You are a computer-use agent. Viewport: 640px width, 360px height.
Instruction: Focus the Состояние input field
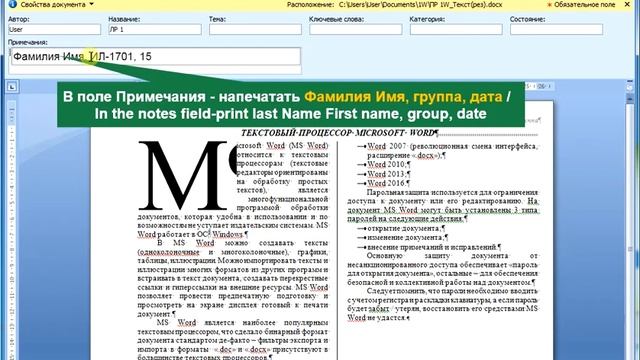pos(556,29)
